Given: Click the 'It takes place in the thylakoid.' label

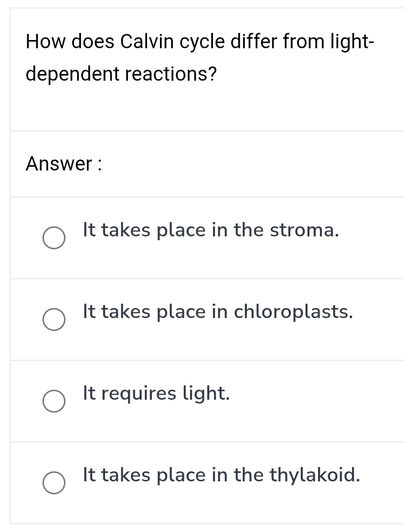Looking at the screenshot, I should 221,475.
